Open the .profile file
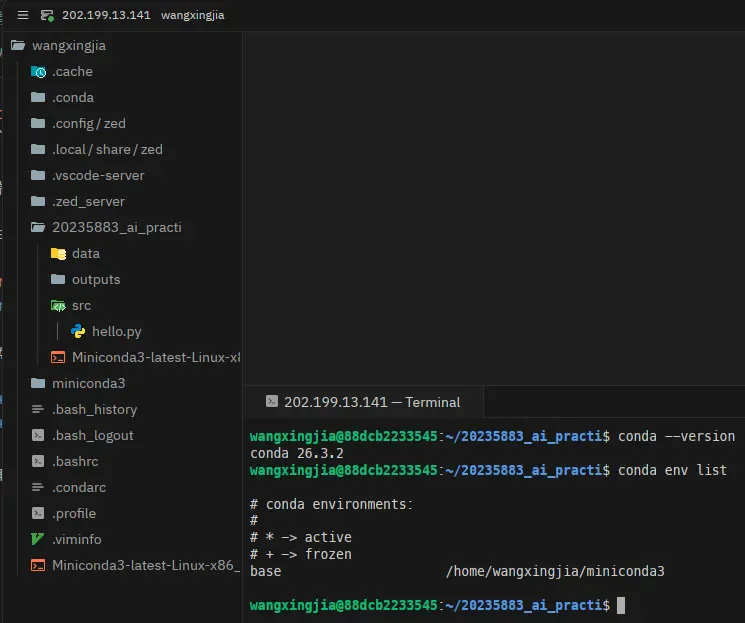The image size is (745, 623). point(74,514)
